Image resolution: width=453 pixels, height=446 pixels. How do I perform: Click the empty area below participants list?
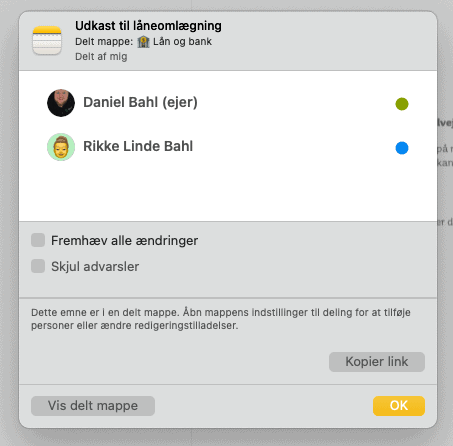tap(228, 192)
